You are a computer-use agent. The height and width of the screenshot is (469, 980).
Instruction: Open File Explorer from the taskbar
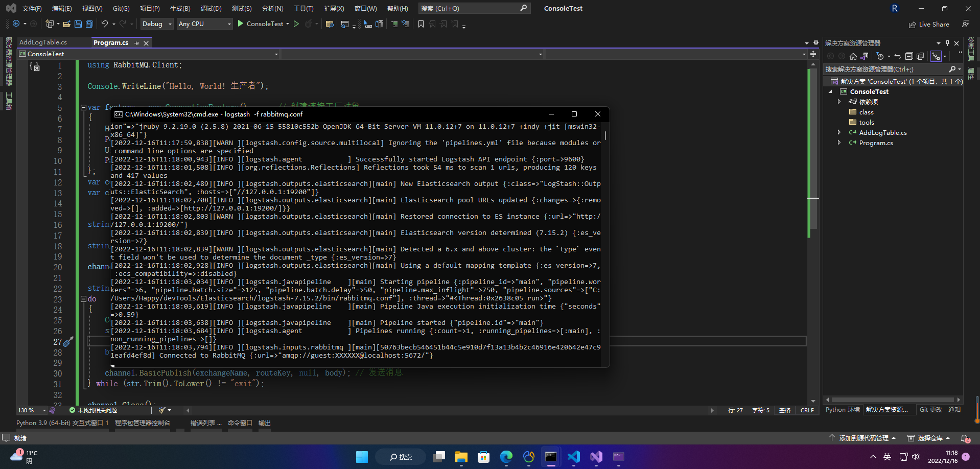[461, 457]
